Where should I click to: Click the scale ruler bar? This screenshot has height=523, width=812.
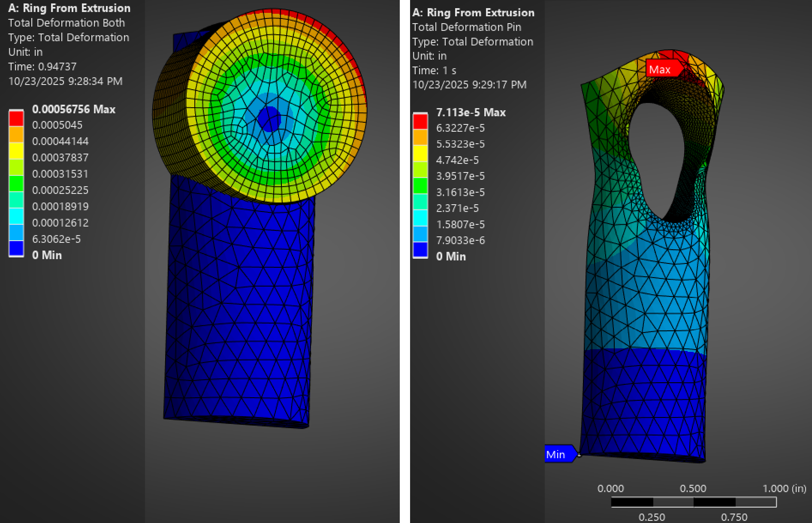(x=693, y=502)
